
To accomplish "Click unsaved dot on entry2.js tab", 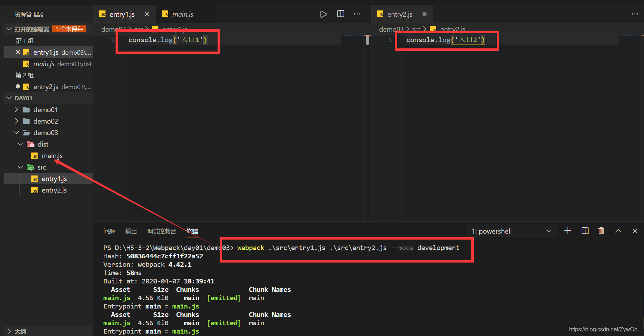I will (424, 14).
